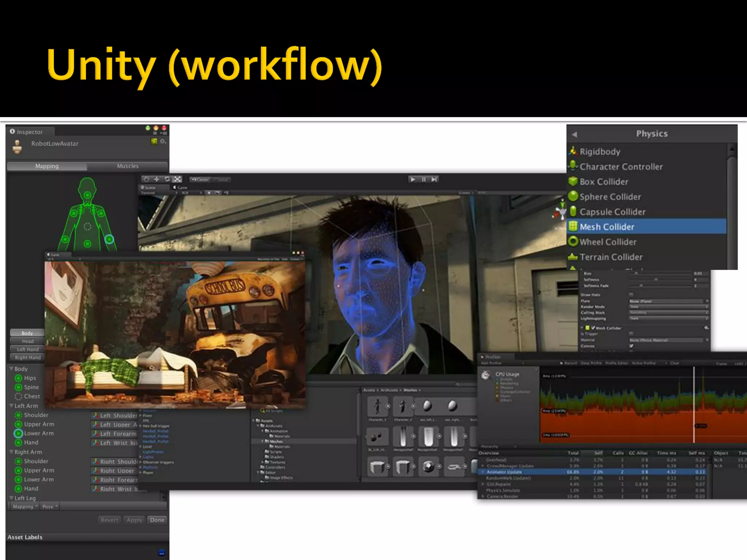The height and width of the screenshot is (560, 747).
Task: Click the Done button
Action: (x=157, y=520)
